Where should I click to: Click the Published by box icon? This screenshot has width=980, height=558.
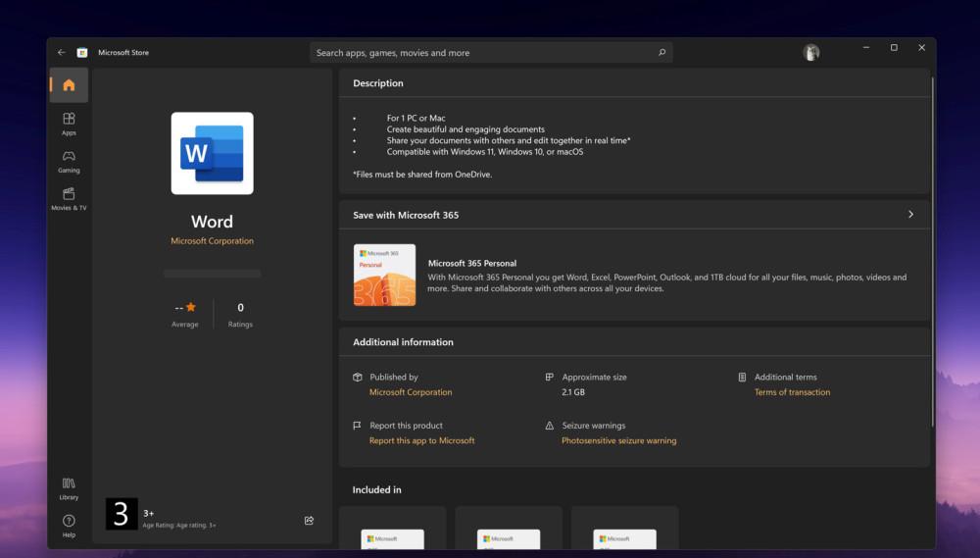(358, 378)
